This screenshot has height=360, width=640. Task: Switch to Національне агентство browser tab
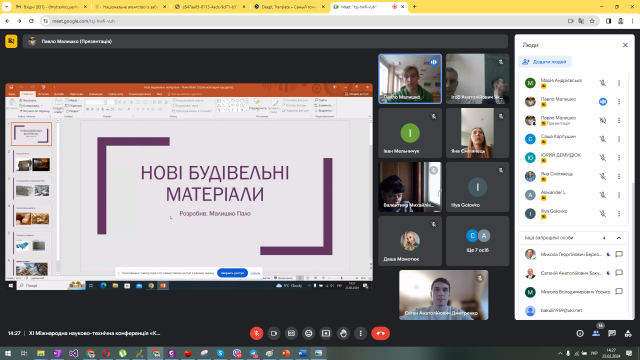click(131, 7)
